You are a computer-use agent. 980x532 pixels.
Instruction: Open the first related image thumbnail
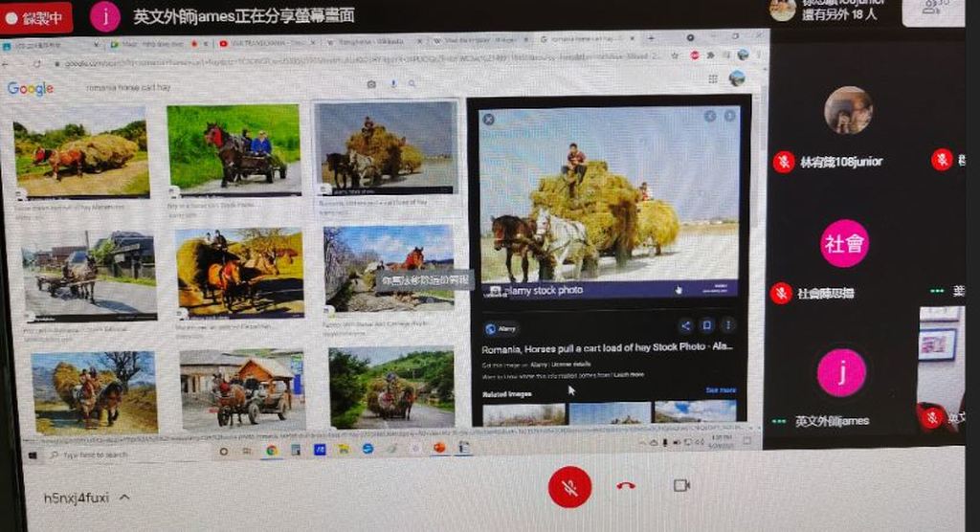(x=523, y=413)
